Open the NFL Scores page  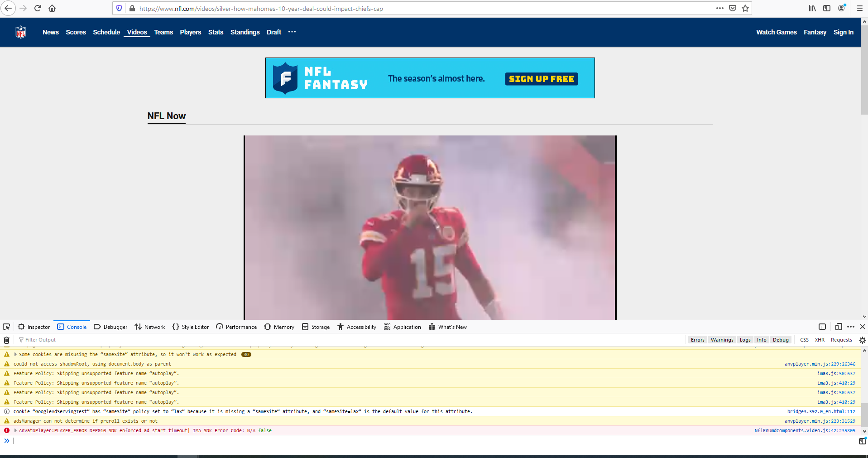pos(75,32)
